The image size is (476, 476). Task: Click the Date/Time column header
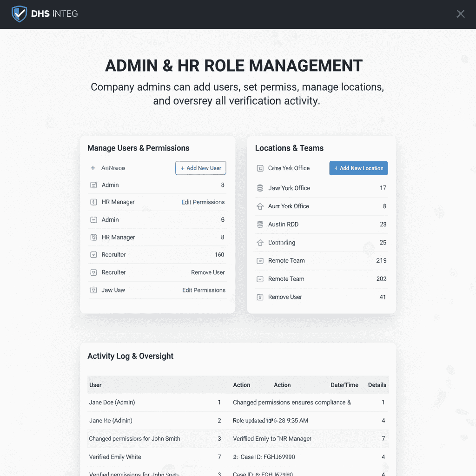tap(344, 385)
